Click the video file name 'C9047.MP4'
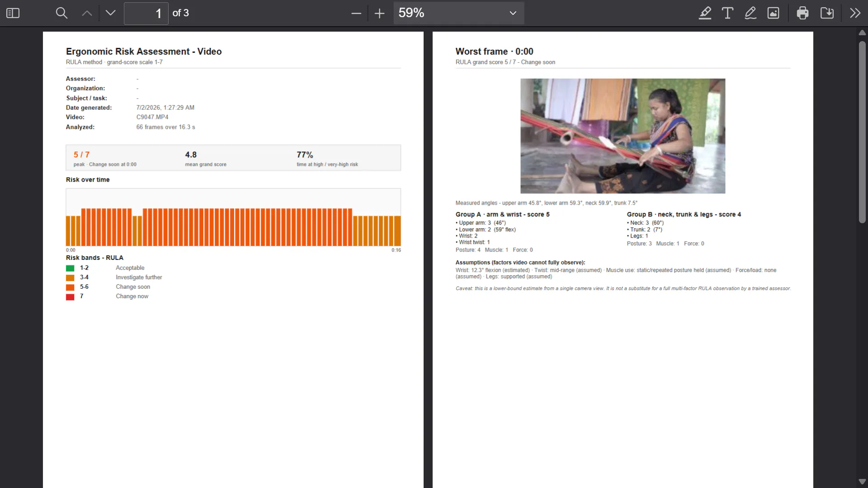Viewport: 868px width, 488px height. [x=152, y=117]
